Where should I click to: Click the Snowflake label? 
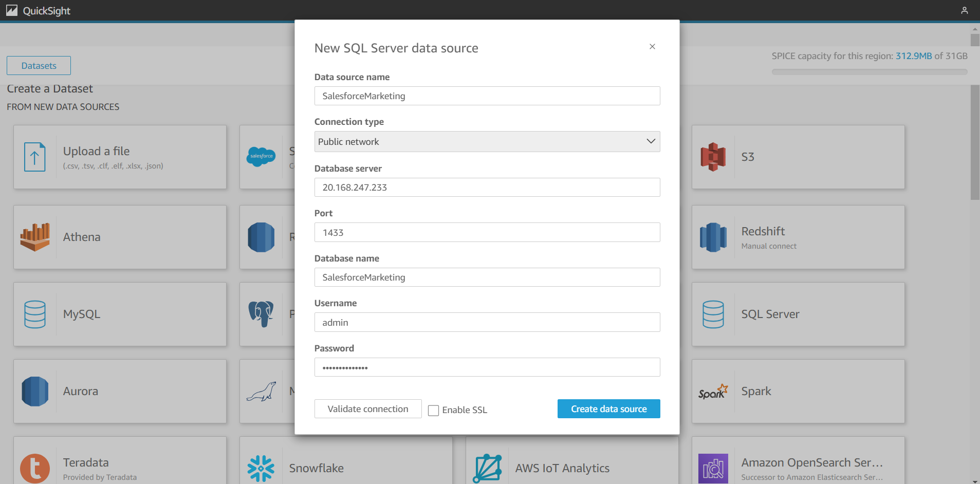click(317, 468)
